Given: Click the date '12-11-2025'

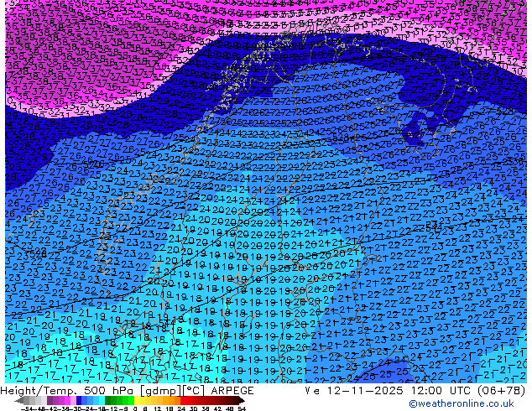Looking at the screenshot, I should coord(365,391).
